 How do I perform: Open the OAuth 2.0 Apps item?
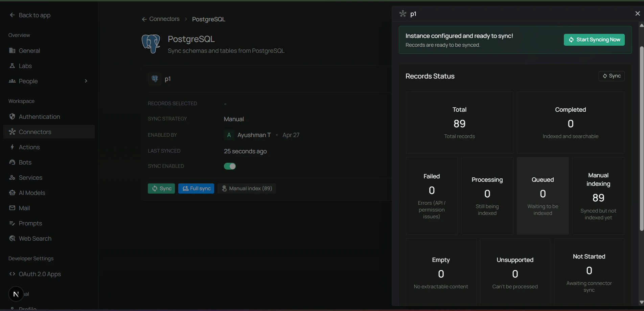(49, 274)
